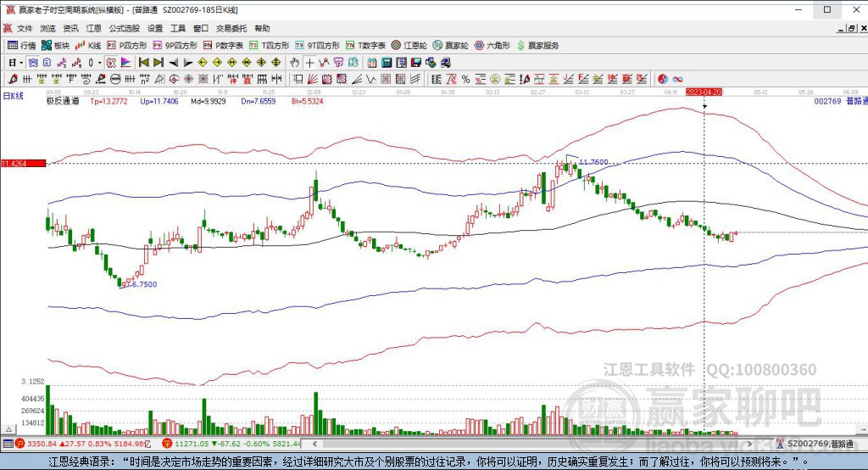Select the zigzag wave line tool
868x470 pixels.
click(x=371, y=79)
